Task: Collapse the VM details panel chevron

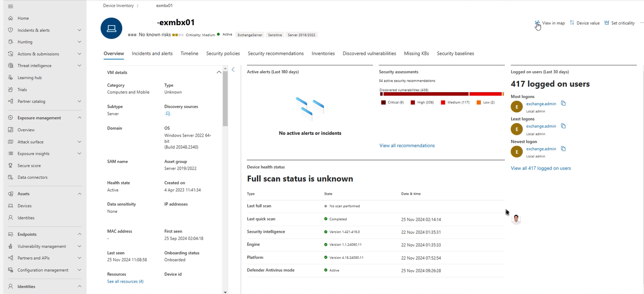Action: tap(219, 72)
